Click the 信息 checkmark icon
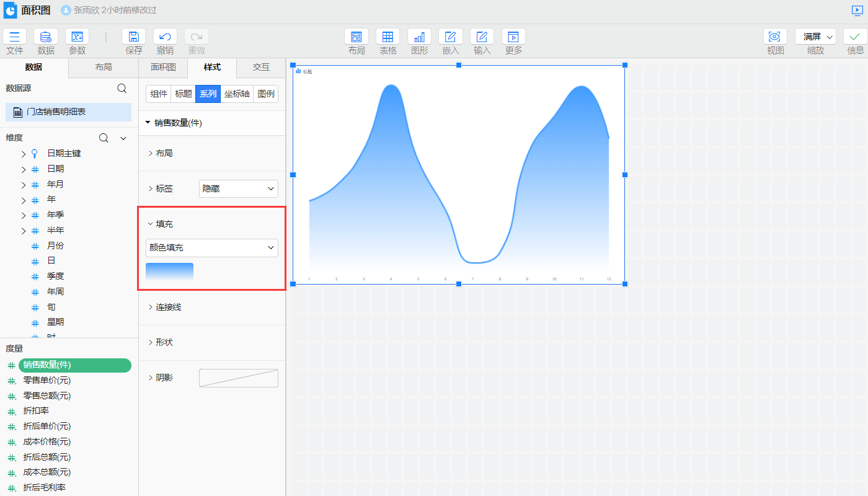The height and width of the screenshot is (496, 868). [855, 37]
